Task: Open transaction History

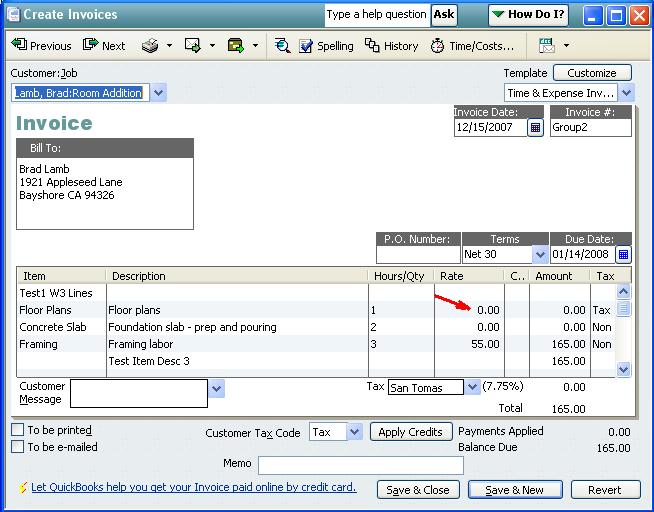Action: [x=392, y=46]
